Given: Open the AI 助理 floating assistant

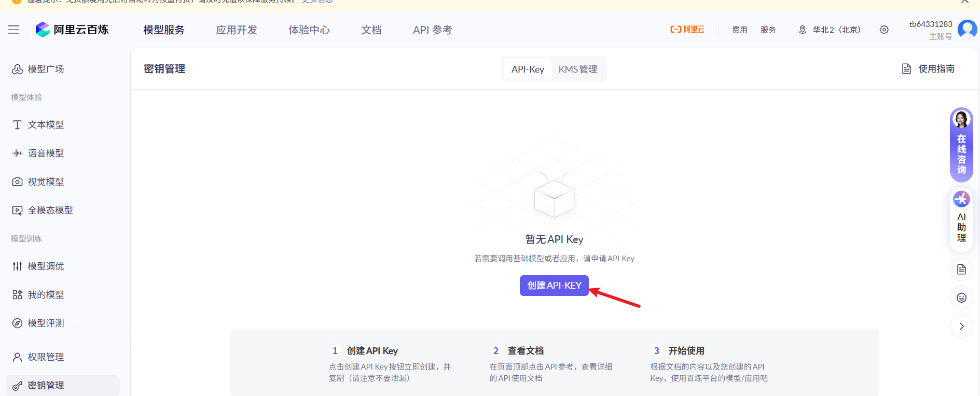Looking at the screenshot, I should click(x=961, y=219).
